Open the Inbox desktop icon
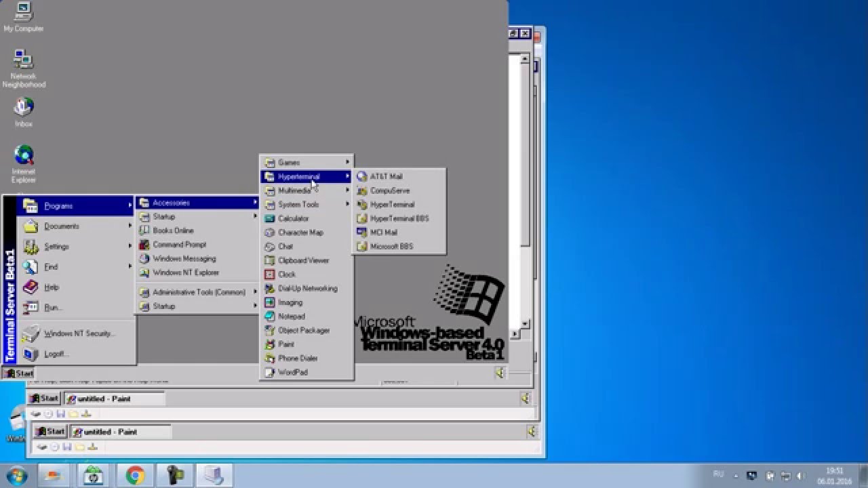Screen dimensions: 868x488 pos(23,113)
